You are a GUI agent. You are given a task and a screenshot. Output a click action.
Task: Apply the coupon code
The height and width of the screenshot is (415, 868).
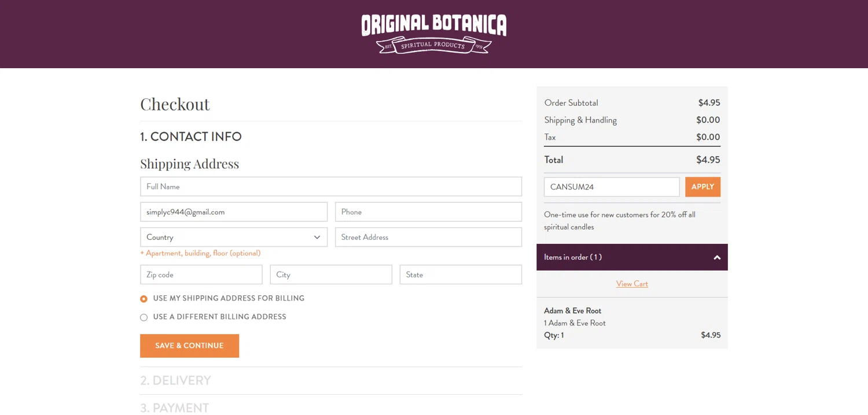pos(703,187)
